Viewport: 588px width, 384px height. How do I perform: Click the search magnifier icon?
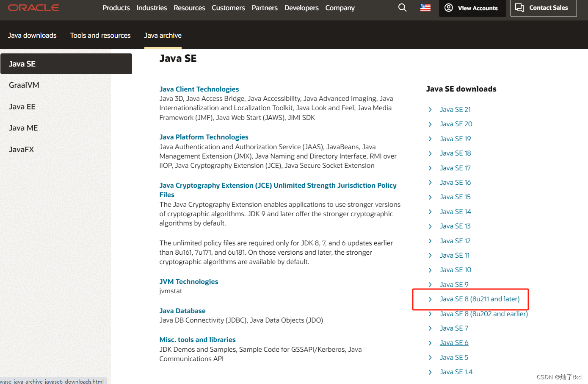[x=403, y=8]
